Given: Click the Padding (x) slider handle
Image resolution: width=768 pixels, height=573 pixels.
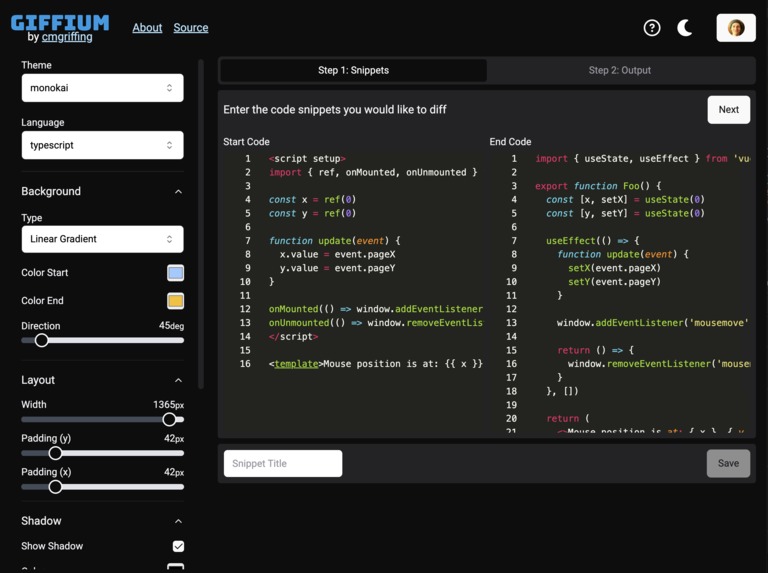Looking at the screenshot, I should pyautogui.click(x=55, y=487).
